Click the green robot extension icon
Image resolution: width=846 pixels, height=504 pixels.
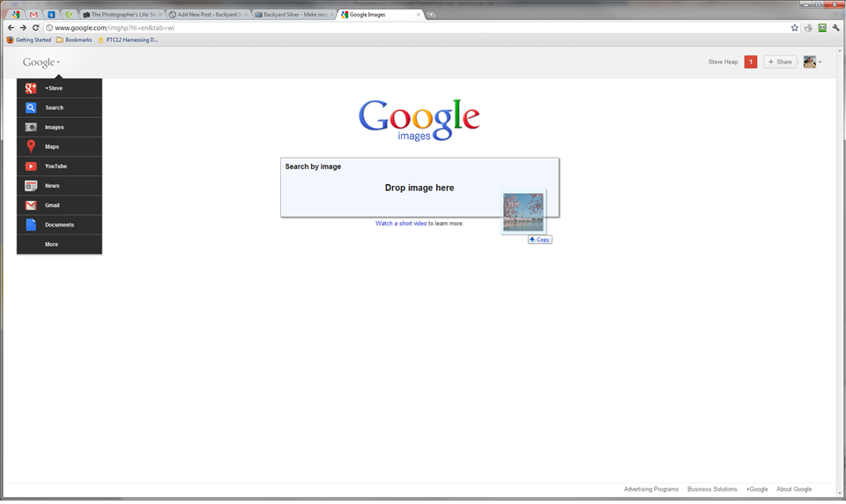click(x=822, y=27)
